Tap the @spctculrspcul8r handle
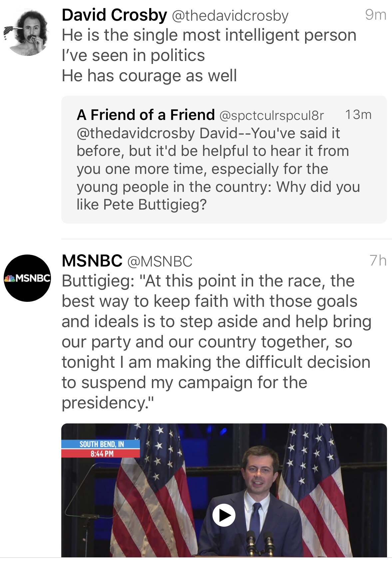The image size is (392, 565). point(271,116)
